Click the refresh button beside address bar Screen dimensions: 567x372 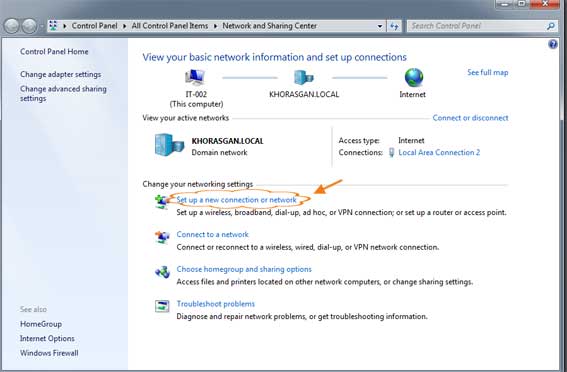pos(394,26)
